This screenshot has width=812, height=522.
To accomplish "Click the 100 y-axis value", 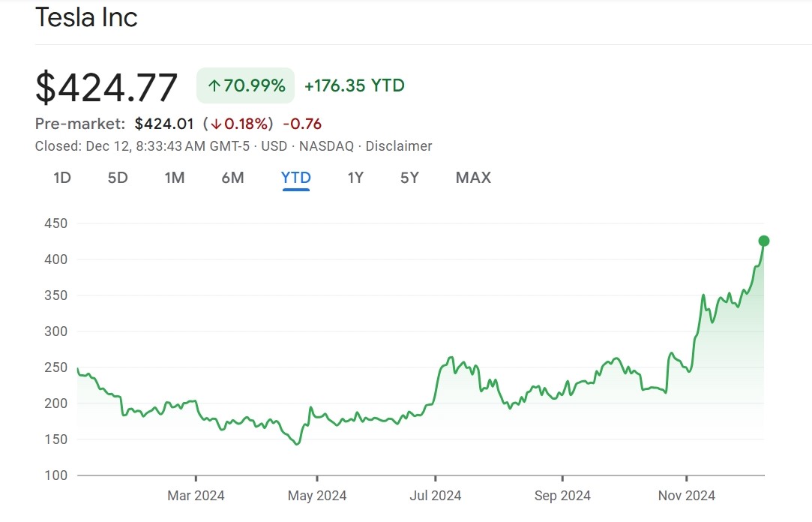I will point(56,475).
